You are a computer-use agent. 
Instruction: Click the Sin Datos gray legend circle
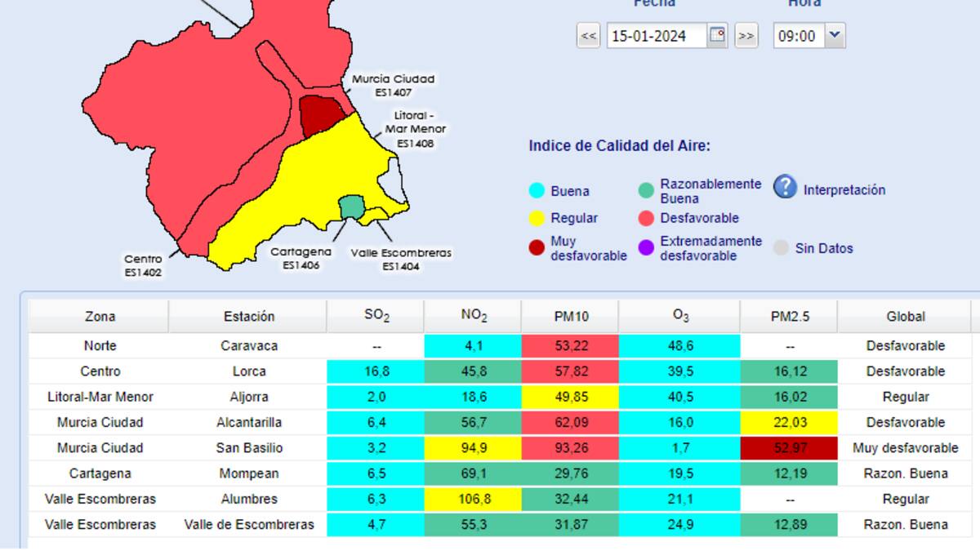tap(782, 248)
